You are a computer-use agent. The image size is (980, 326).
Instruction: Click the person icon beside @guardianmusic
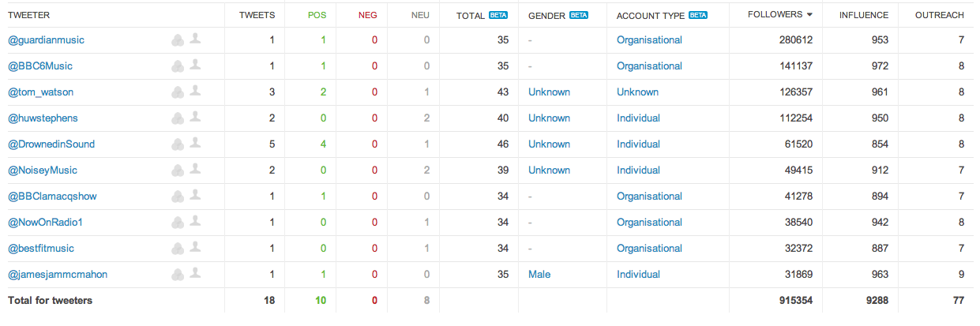[195, 39]
